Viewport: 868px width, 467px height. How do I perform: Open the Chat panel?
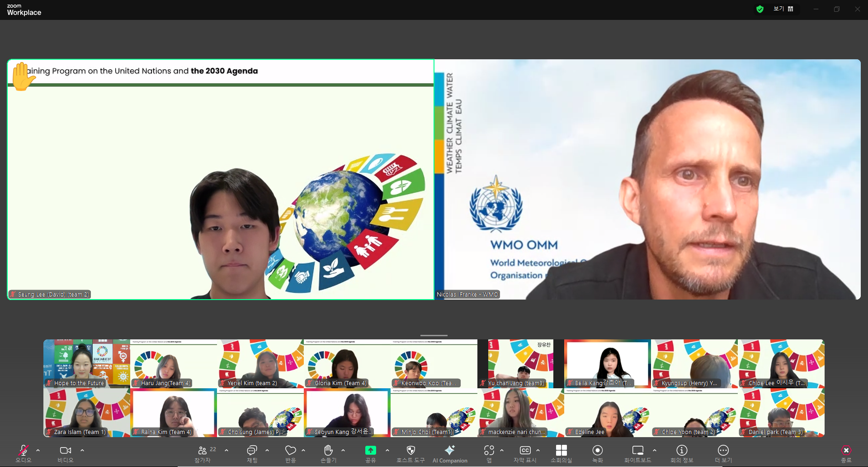(252, 453)
